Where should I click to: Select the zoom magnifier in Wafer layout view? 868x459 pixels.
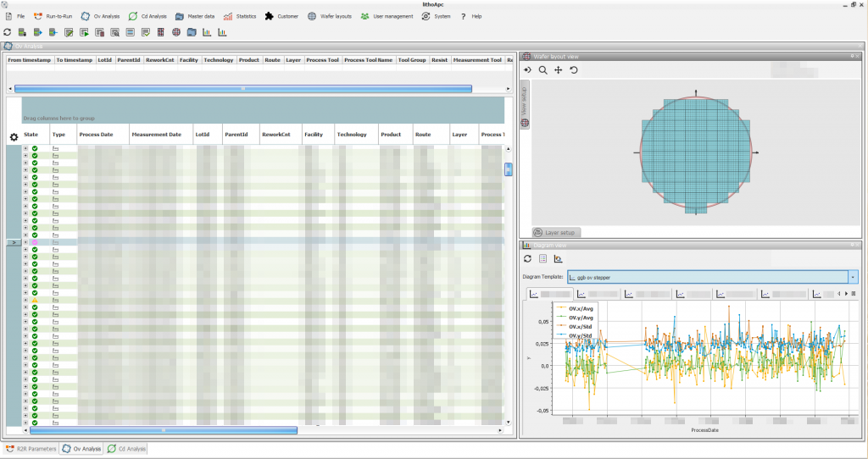pos(543,70)
